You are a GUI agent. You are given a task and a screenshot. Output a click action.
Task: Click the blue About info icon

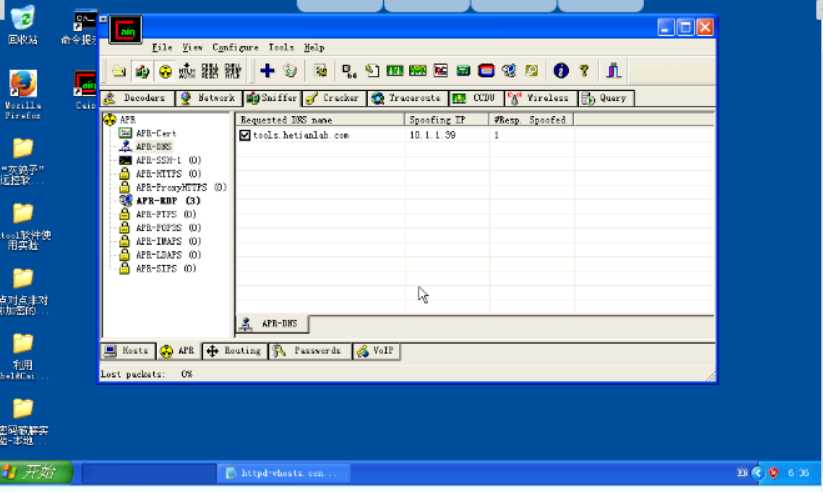pyautogui.click(x=561, y=70)
